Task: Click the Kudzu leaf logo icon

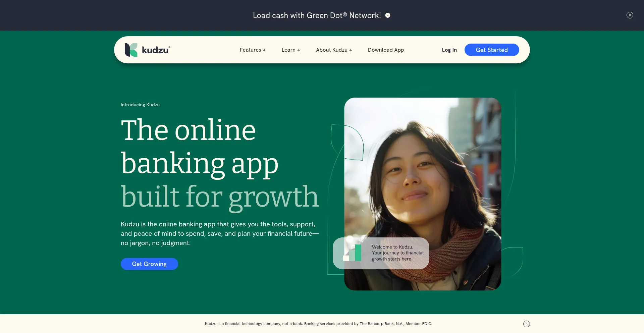Action: [x=131, y=50]
